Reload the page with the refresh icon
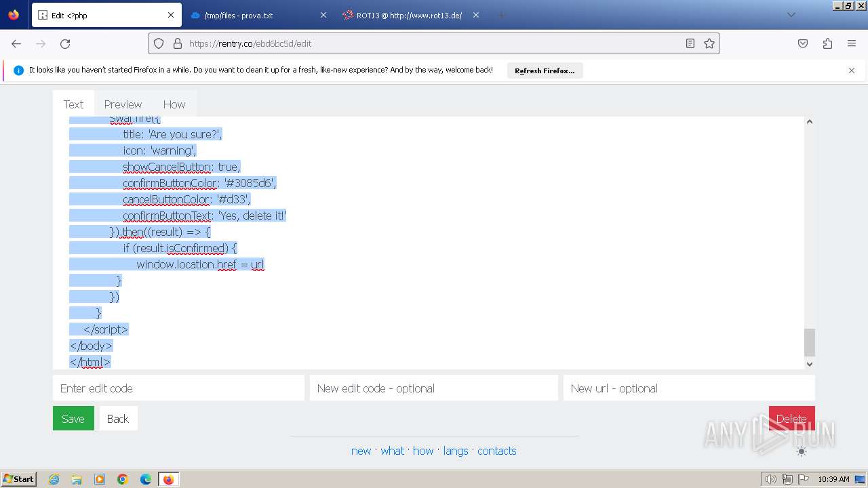 coord(65,43)
